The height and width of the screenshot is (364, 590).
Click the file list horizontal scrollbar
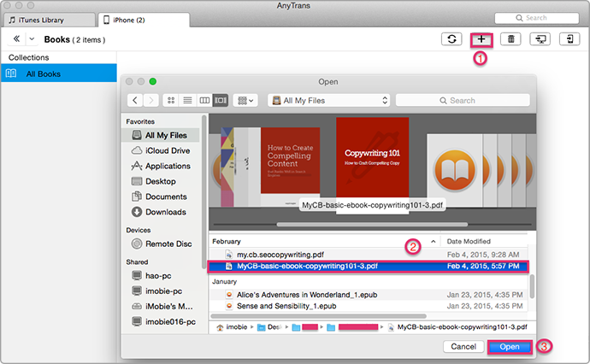coord(318,316)
